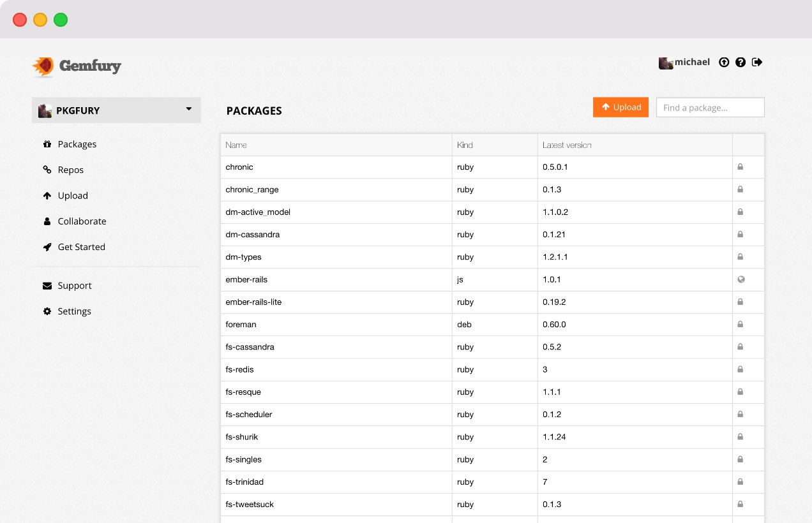
Task: Click michael's avatar in the header
Action: pyautogui.click(x=666, y=63)
